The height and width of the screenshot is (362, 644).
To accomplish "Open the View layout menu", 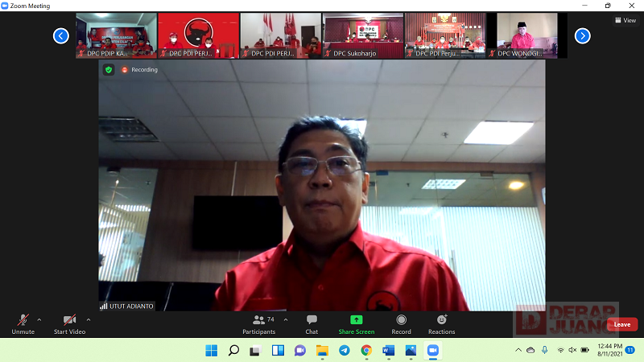I will [x=625, y=20].
